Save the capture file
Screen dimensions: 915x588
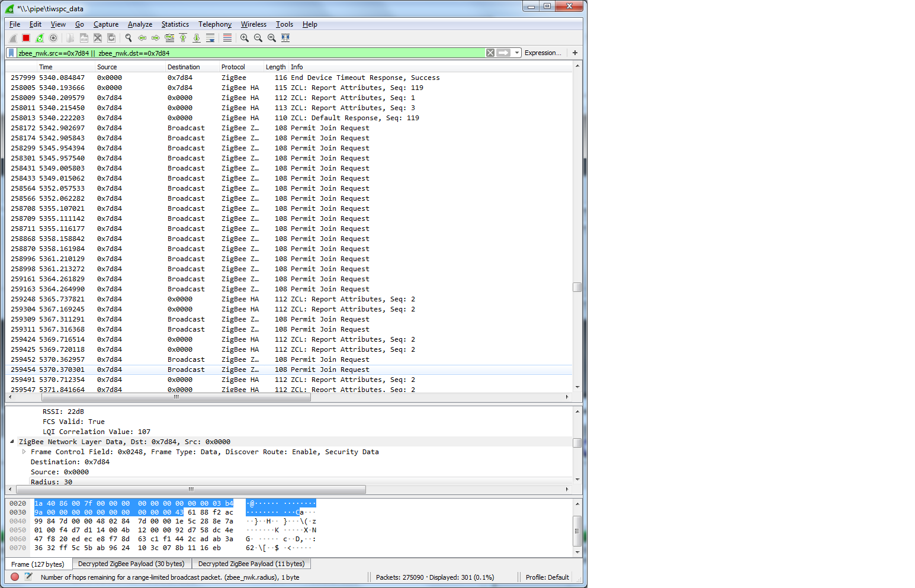click(x=84, y=38)
